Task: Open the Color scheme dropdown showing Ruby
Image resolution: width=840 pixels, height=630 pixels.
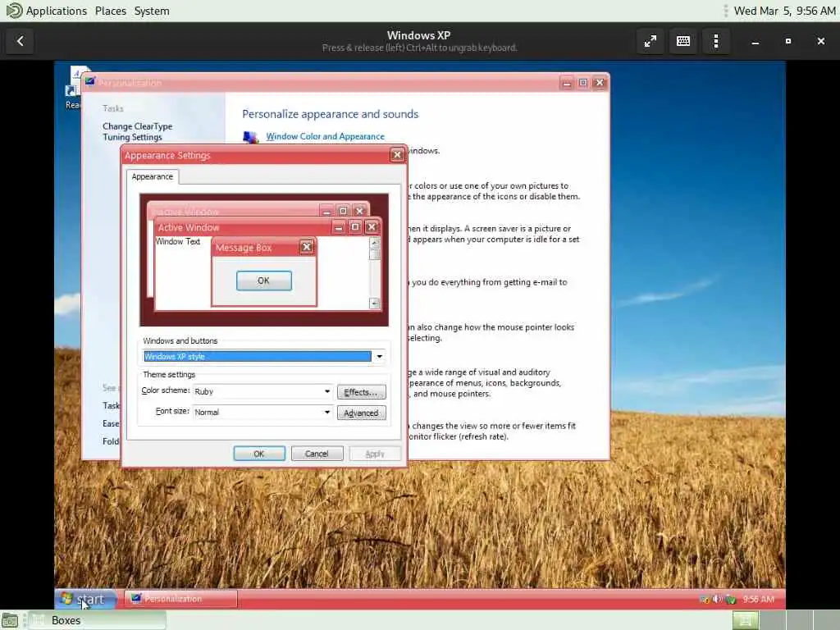Action: click(x=262, y=391)
